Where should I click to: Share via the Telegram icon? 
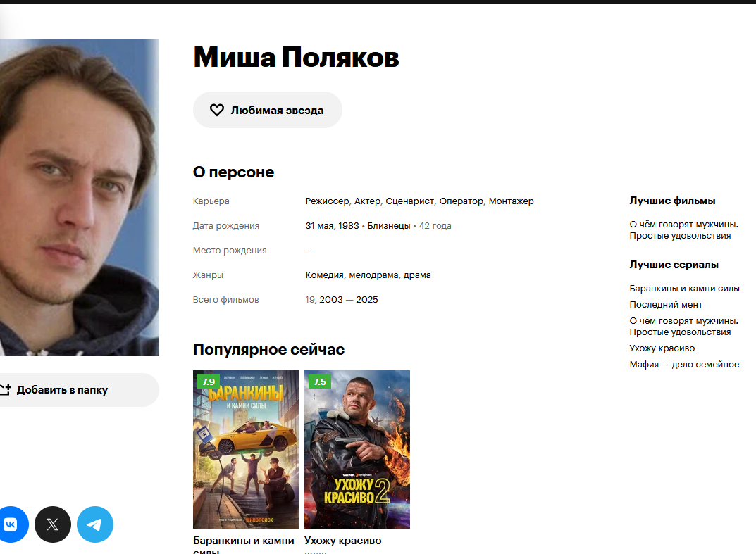click(95, 524)
